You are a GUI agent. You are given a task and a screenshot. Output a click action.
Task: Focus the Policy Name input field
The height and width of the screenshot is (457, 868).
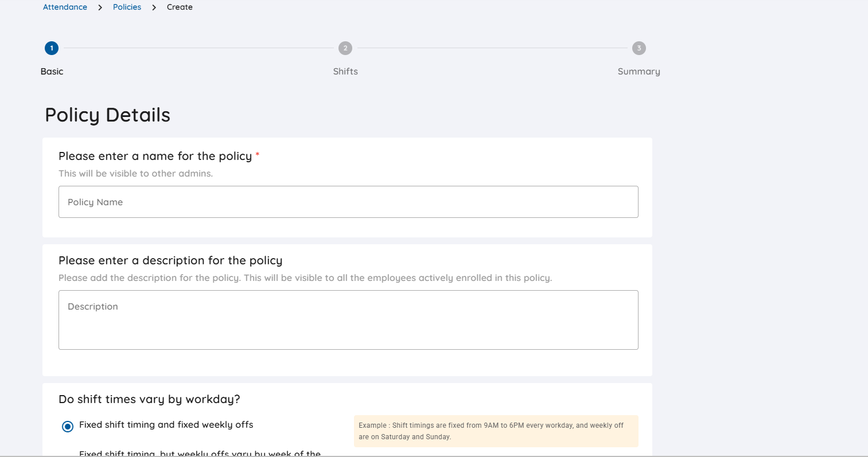pos(348,202)
